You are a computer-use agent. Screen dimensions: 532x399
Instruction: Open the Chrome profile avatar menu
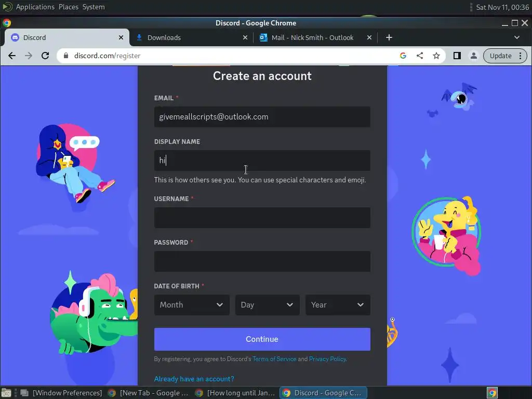pyautogui.click(x=474, y=56)
